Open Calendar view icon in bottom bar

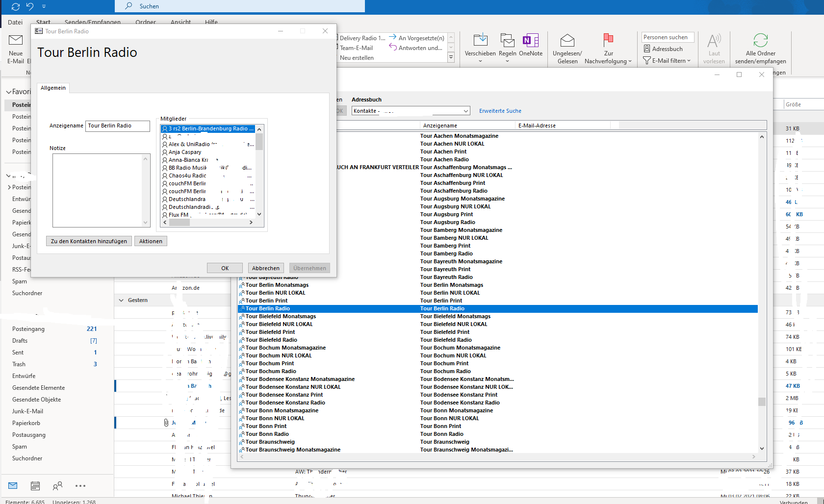coord(35,485)
